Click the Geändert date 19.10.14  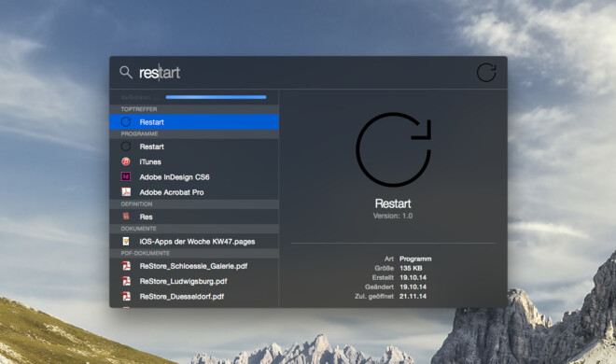(413, 287)
